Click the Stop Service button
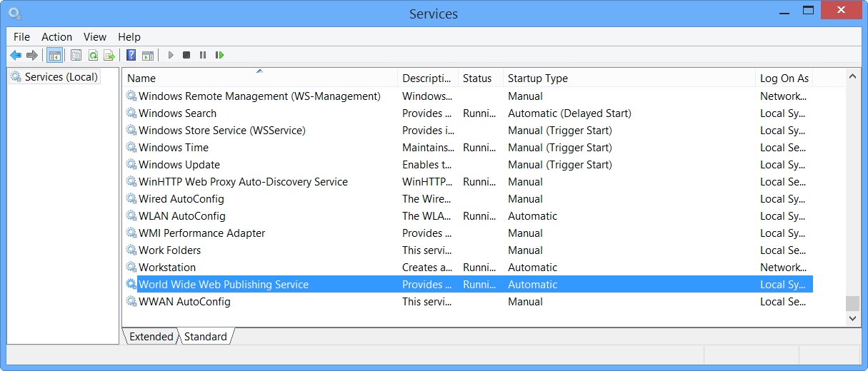 186,55
